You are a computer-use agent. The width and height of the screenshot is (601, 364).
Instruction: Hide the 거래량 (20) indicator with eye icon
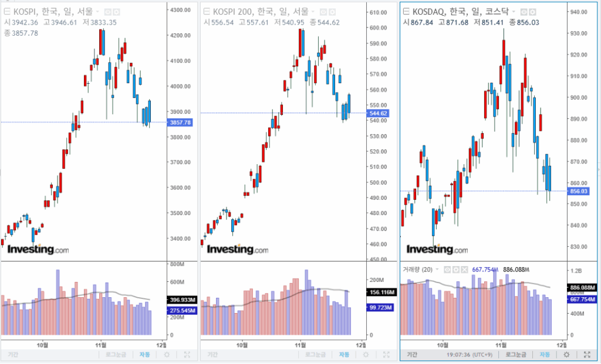point(447,270)
